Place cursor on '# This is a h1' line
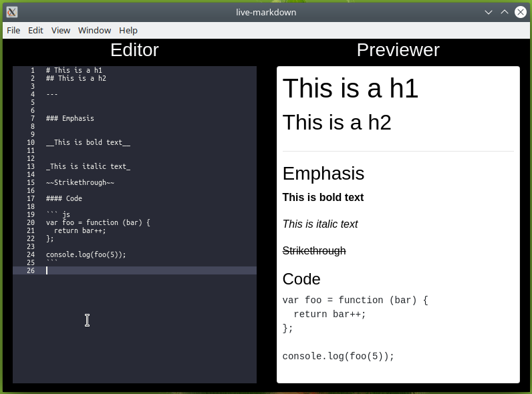Image resolution: width=532 pixels, height=394 pixels. pyautogui.click(x=74, y=70)
